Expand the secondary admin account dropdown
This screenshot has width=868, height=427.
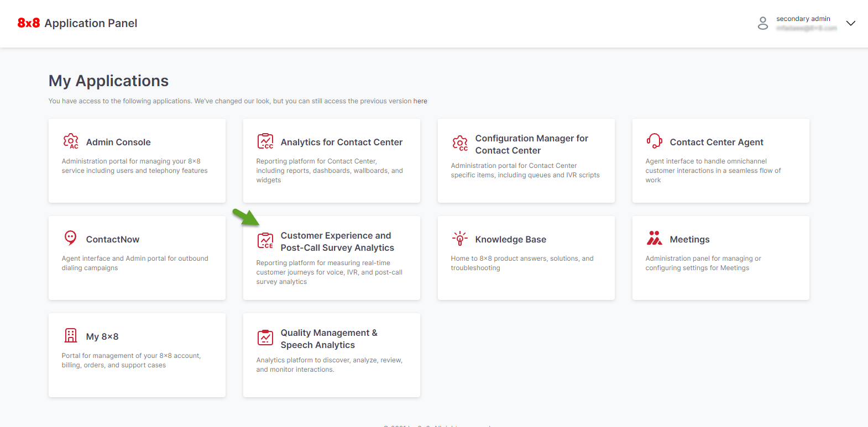[x=851, y=23]
